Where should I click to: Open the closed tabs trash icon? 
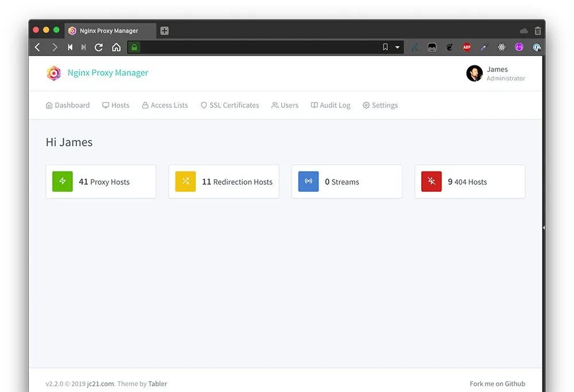click(537, 31)
